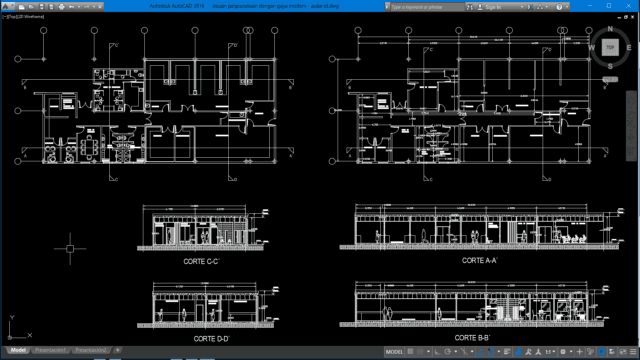Click the MODEL space status button

tap(394, 351)
